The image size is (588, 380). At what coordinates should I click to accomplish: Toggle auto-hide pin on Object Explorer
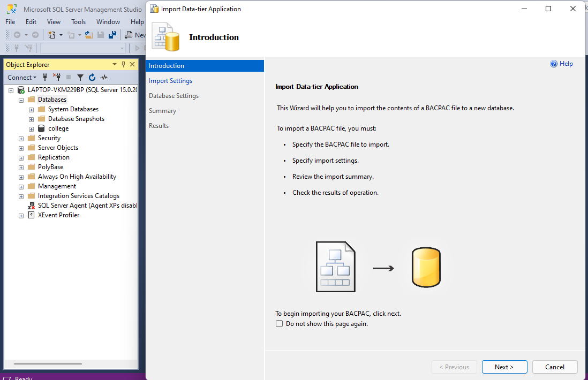[x=123, y=64]
